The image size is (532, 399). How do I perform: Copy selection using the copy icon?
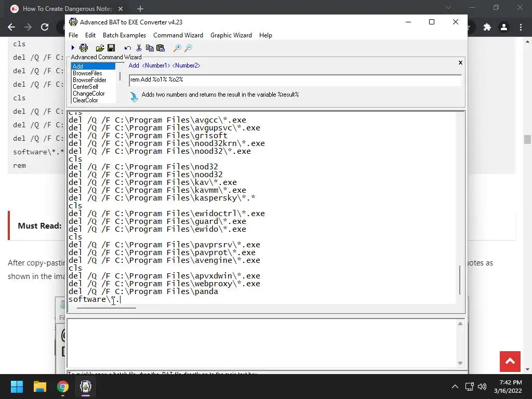click(x=150, y=48)
